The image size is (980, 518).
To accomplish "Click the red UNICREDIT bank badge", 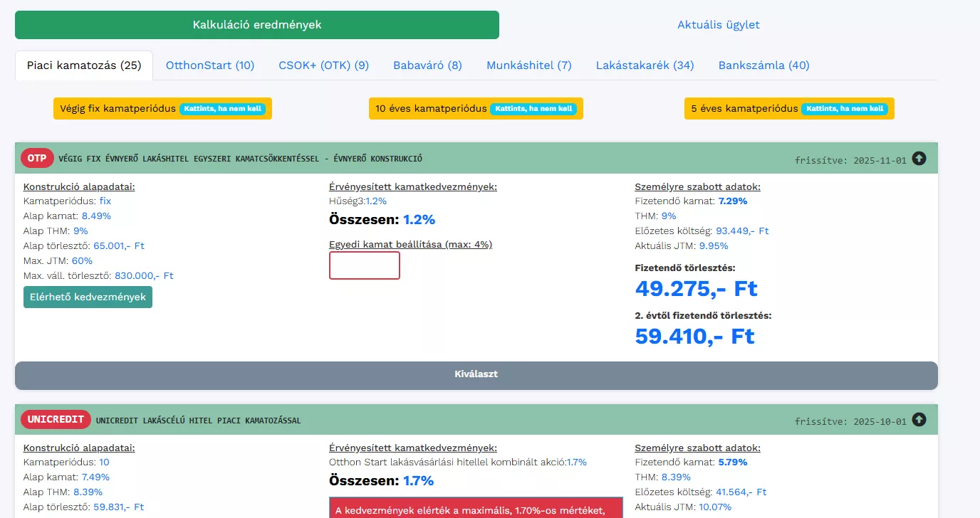I will coord(56,420).
